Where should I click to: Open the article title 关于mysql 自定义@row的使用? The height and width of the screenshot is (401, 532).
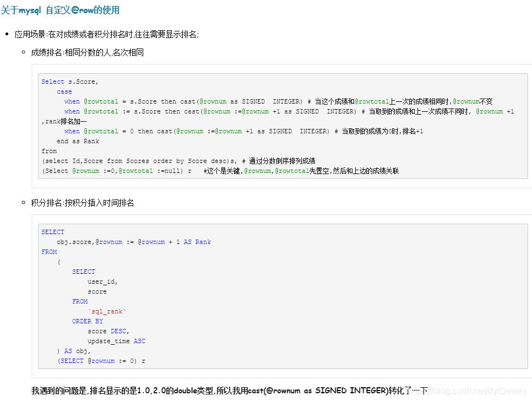pyautogui.click(x=61, y=10)
